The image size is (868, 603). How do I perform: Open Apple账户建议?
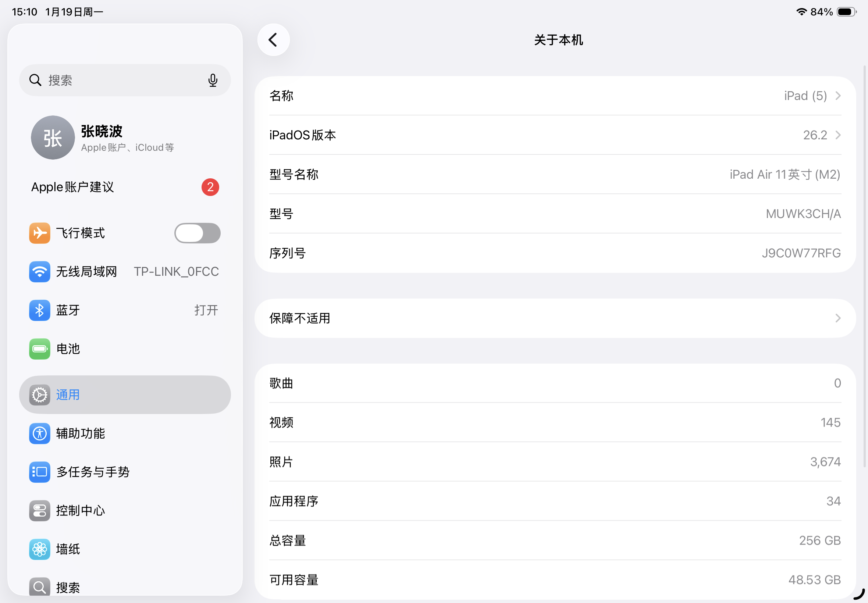pos(125,187)
